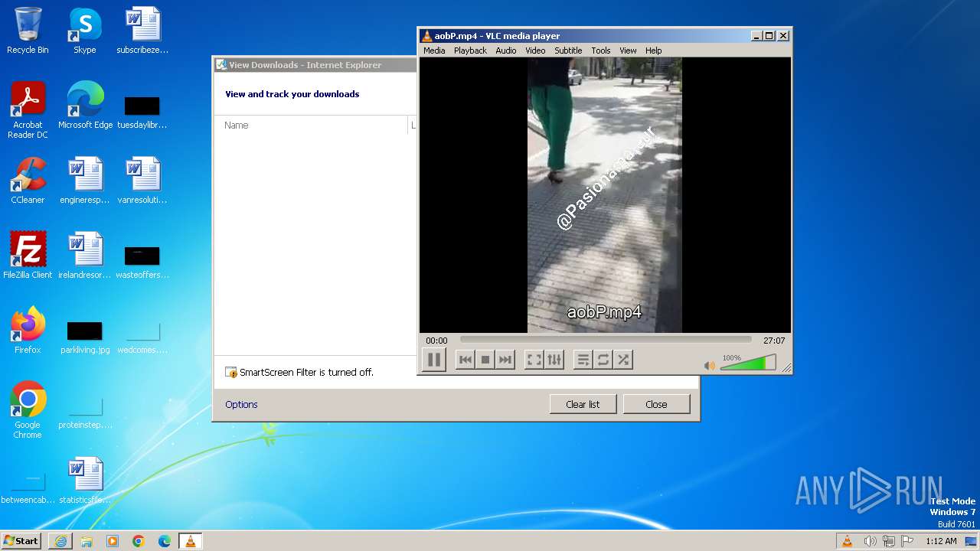Open Acrobat Reader DC shortcut
Viewport: 980px width, 551px height.
coord(28,110)
